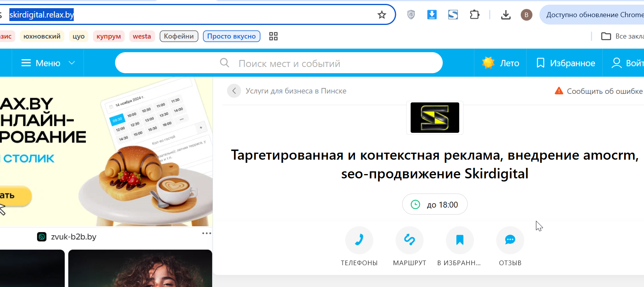Viewport: 644px width, 287px height.
Task: Leave a review with Отзыв icon
Action: click(510, 240)
